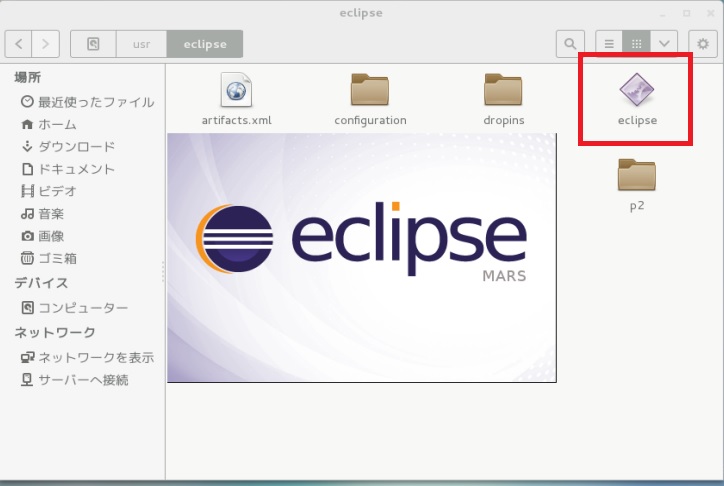The height and width of the screenshot is (486, 724).
Task: Open the search magnifier button
Action: pos(570,44)
